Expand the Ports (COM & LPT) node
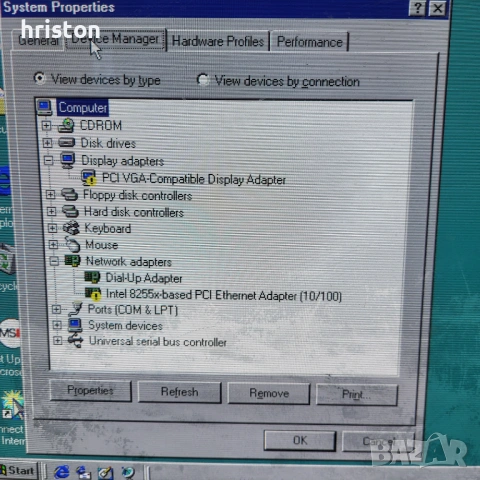The image size is (480, 480). 56,309
